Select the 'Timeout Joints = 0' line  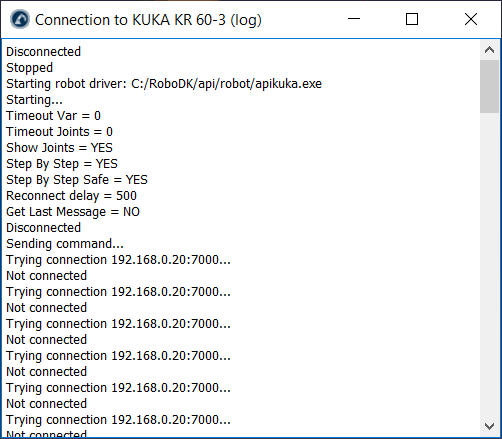click(59, 132)
